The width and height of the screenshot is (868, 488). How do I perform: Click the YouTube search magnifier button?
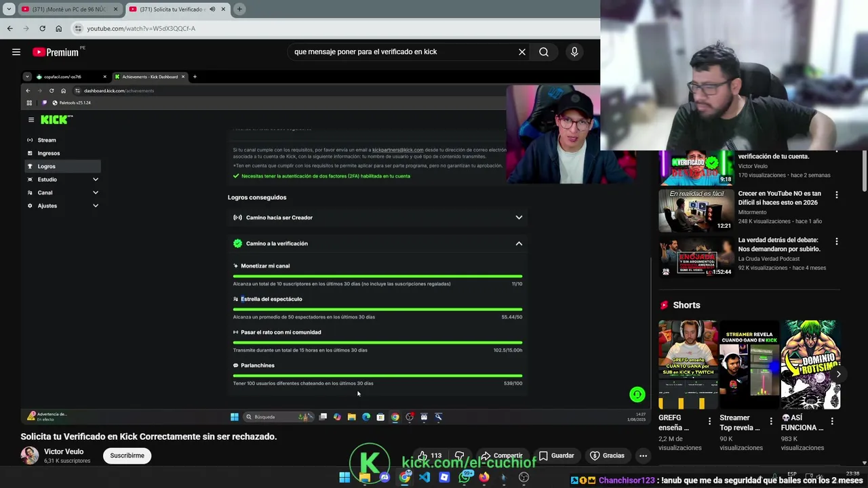[x=544, y=52]
